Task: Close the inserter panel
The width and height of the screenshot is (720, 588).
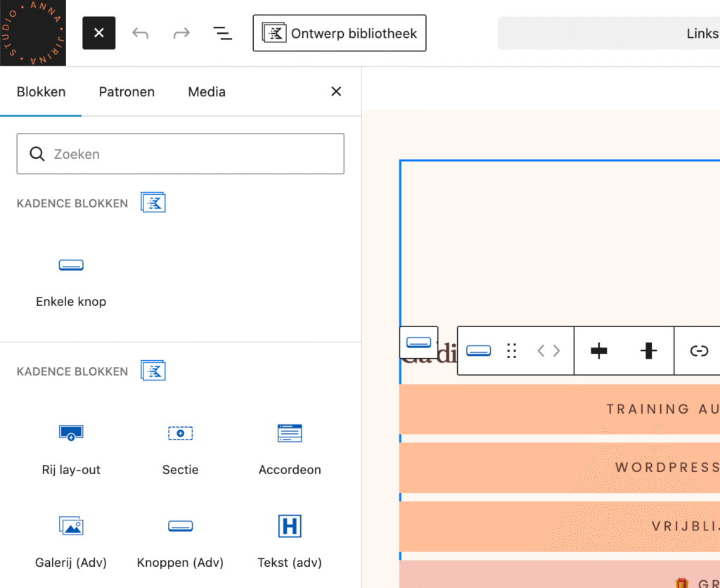Action: click(336, 91)
